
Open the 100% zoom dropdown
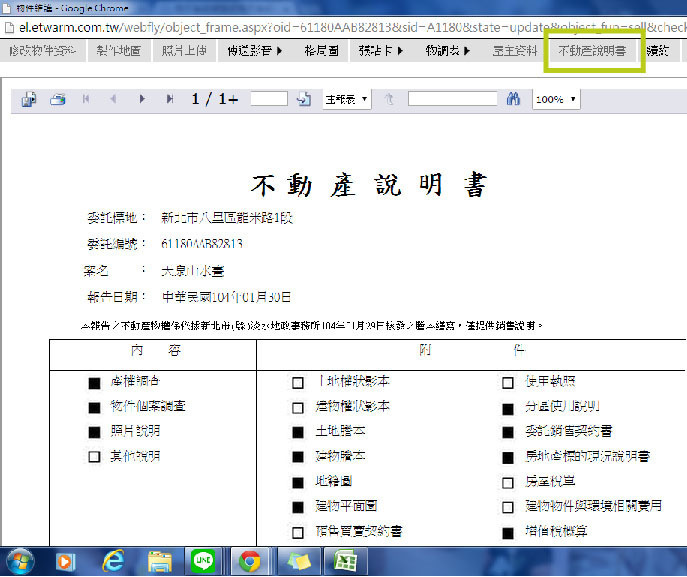click(x=556, y=99)
